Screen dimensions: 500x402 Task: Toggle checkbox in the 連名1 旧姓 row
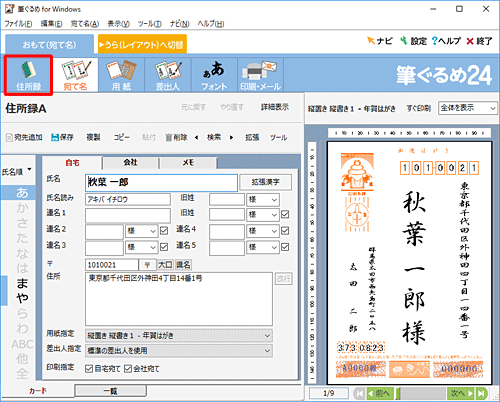coord(285,214)
